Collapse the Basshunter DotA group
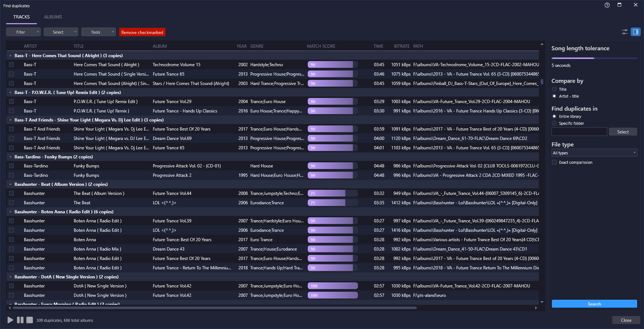644x329 pixels. pos(10,277)
